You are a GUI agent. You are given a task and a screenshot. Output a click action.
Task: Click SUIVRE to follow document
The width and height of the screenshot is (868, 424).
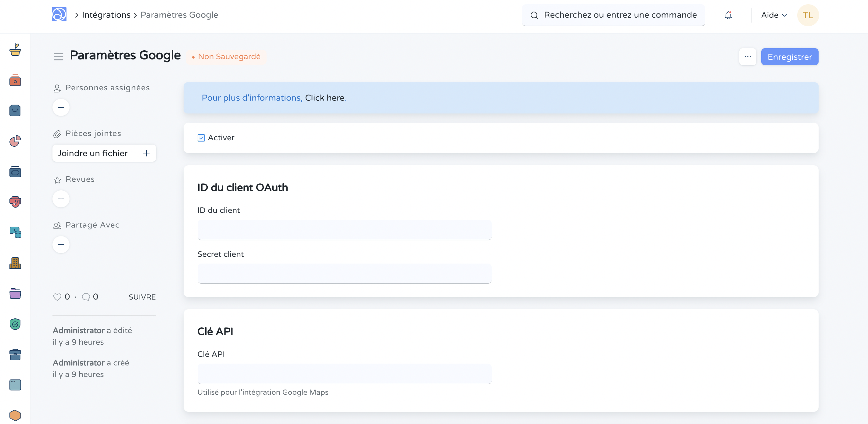pyautogui.click(x=142, y=297)
